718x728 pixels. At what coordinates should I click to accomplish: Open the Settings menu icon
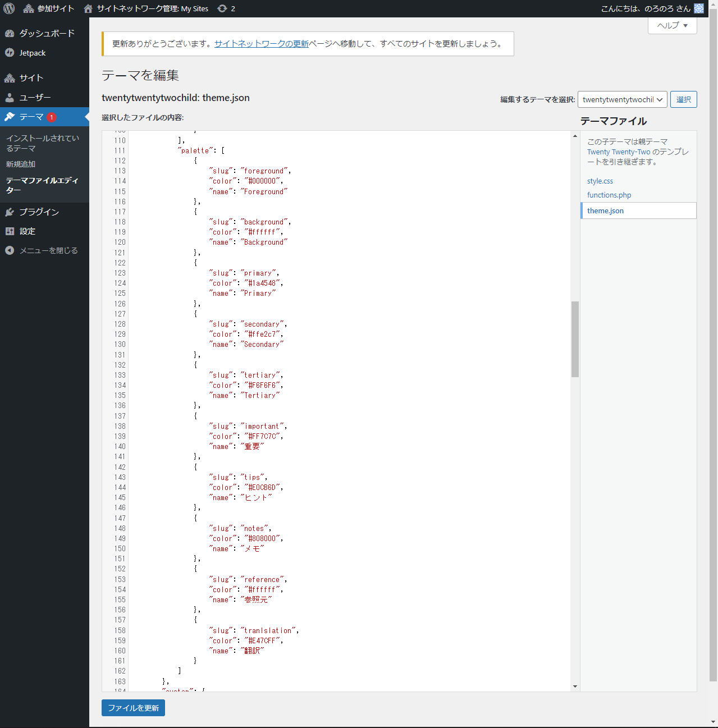point(10,231)
